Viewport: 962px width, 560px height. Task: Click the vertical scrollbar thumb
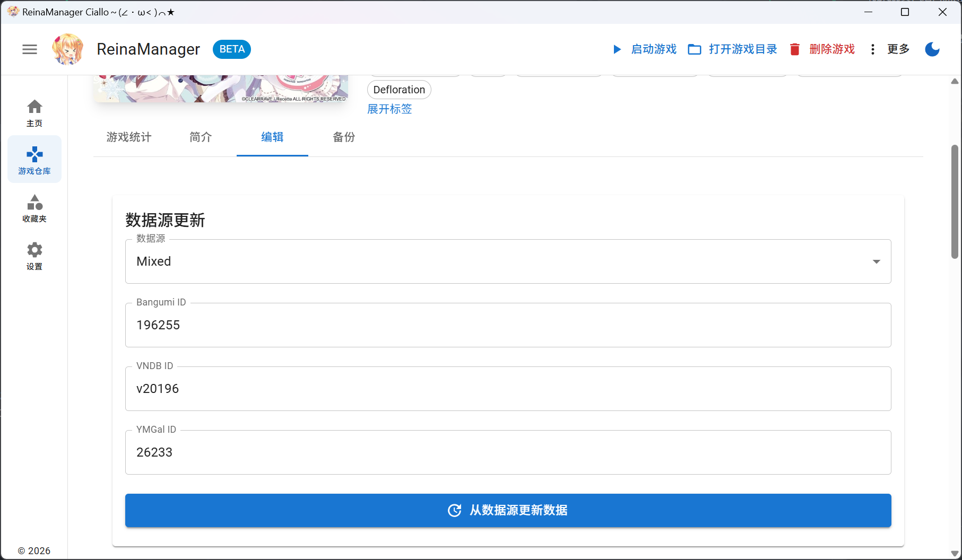955,202
